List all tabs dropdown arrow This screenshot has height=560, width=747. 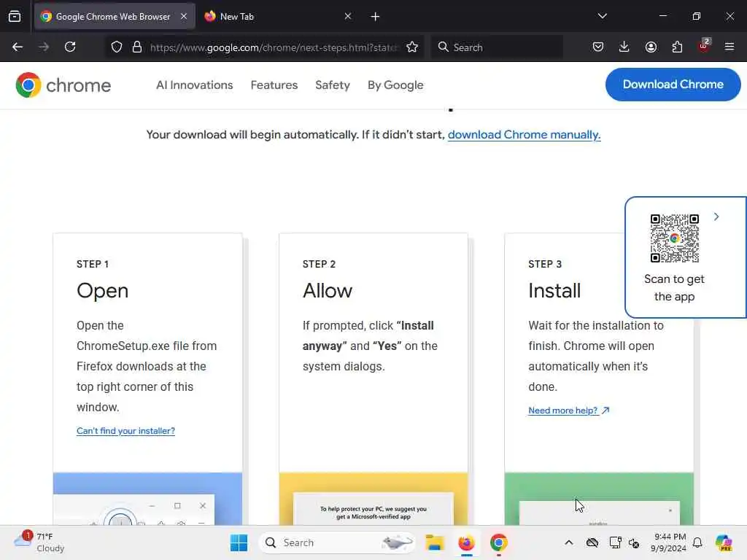click(602, 16)
